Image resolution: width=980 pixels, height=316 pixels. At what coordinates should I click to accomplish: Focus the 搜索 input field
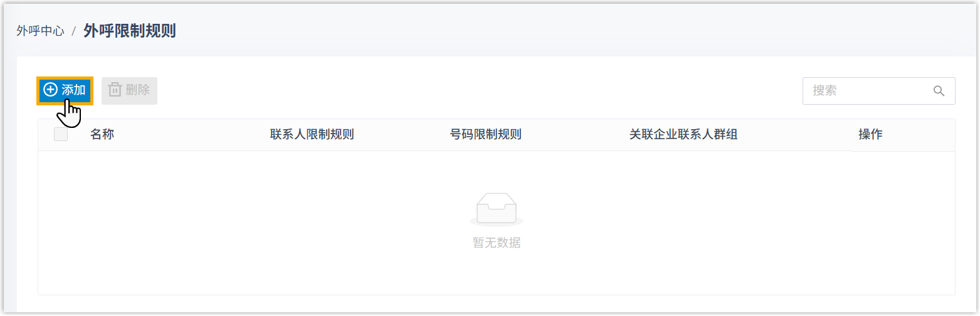click(865, 91)
